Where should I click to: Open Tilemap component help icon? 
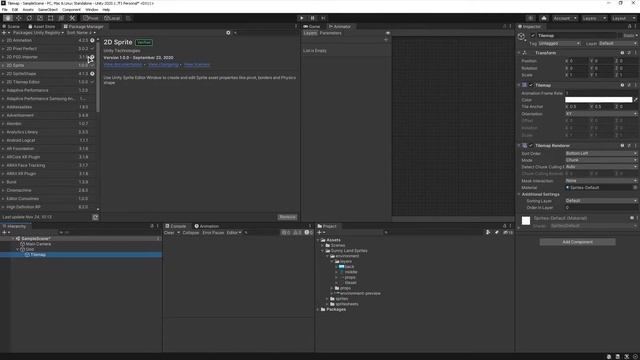point(622,85)
